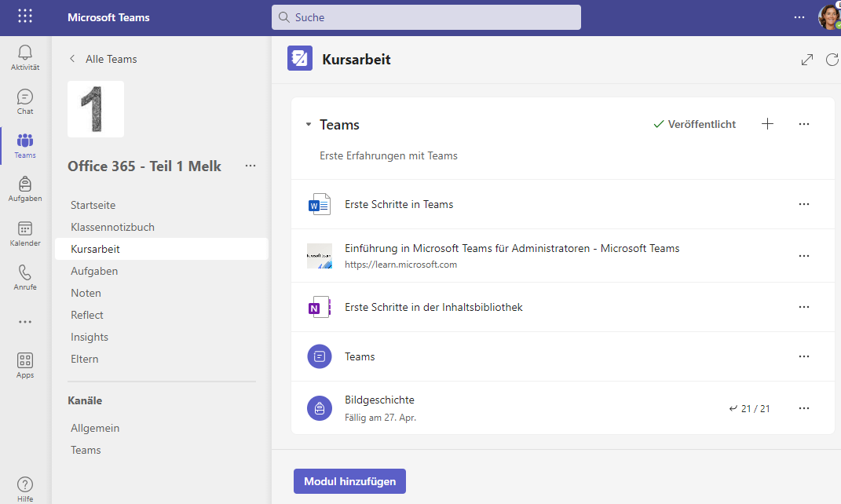
Task: Open the Anrufe phone icon
Action: (24, 273)
